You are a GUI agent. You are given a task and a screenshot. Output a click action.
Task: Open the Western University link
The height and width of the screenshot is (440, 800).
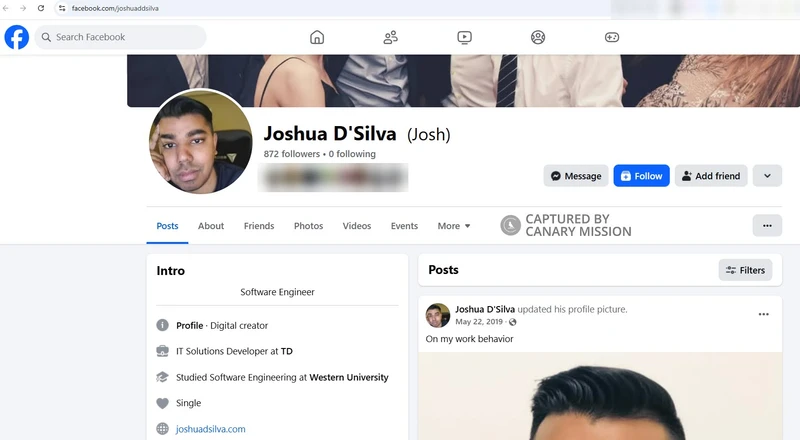pyautogui.click(x=349, y=377)
